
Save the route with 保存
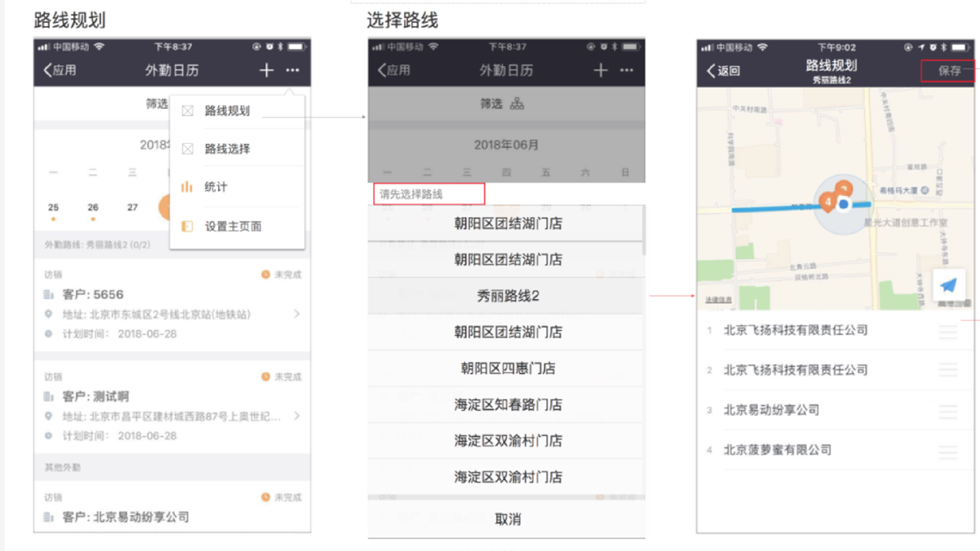coord(949,70)
